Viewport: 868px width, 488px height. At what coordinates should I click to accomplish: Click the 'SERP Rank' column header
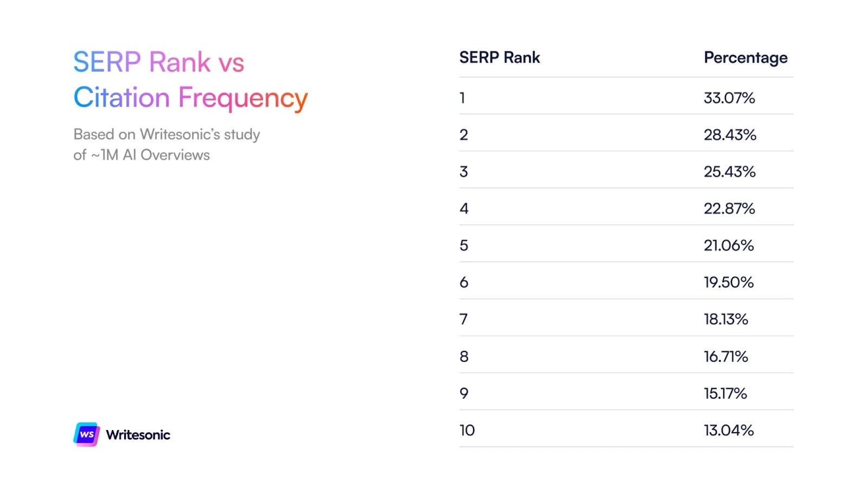coord(499,57)
